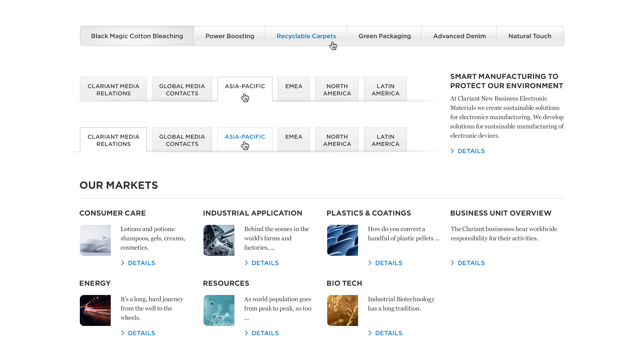
Task: Choose the active Asia-Pacific tab in upper row
Action: (245, 89)
